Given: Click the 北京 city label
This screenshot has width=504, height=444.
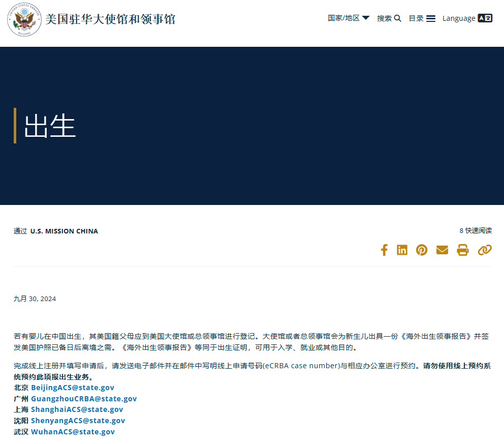Looking at the screenshot, I should click(21, 388).
